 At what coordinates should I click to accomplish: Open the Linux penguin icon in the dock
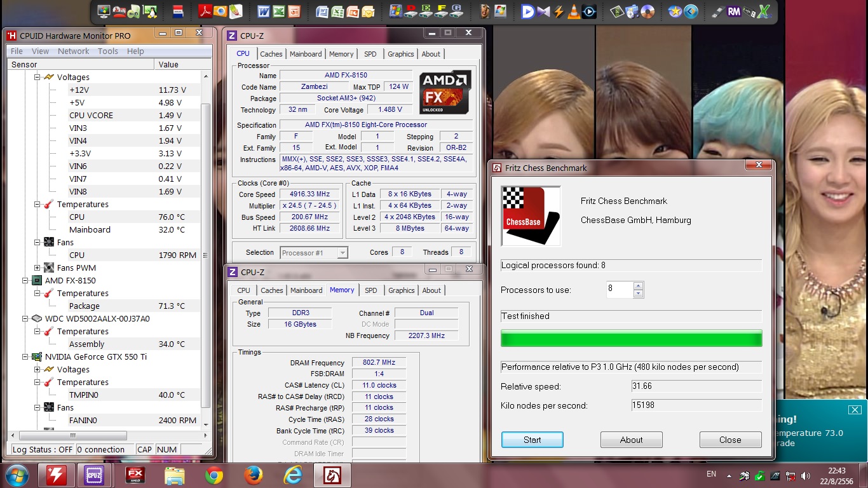pos(150,11)
